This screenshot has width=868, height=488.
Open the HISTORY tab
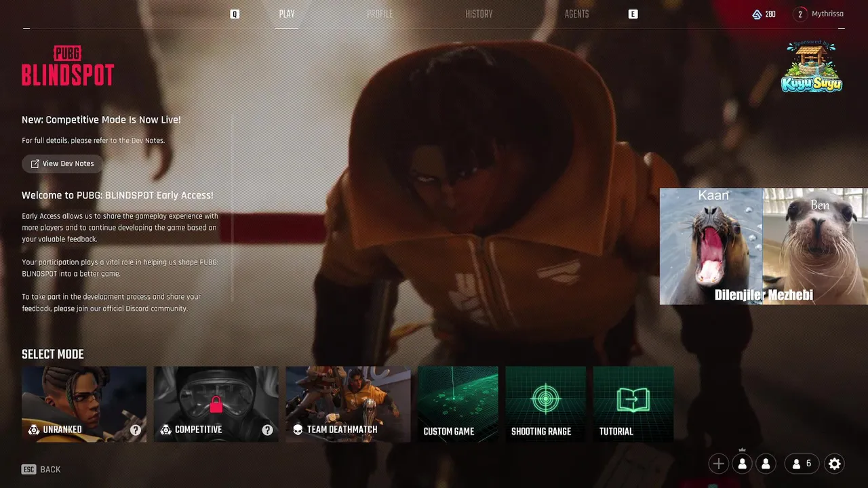click(x=479, y=14)
